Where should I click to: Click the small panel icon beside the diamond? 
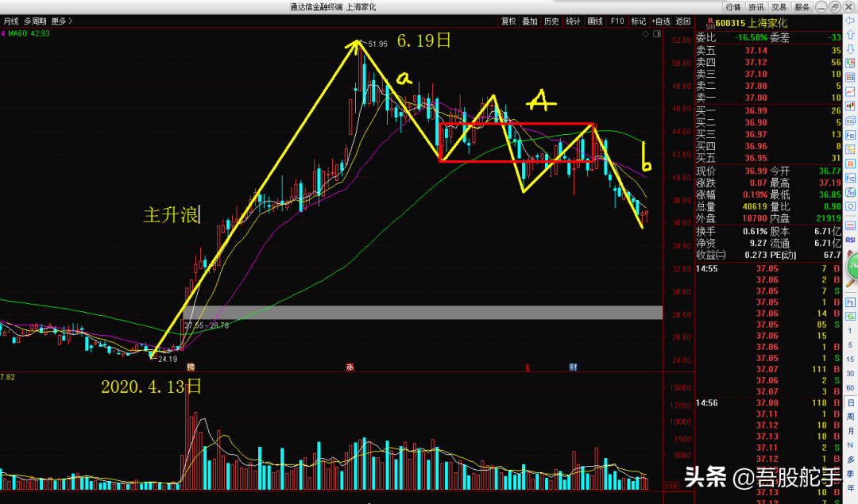657,34
